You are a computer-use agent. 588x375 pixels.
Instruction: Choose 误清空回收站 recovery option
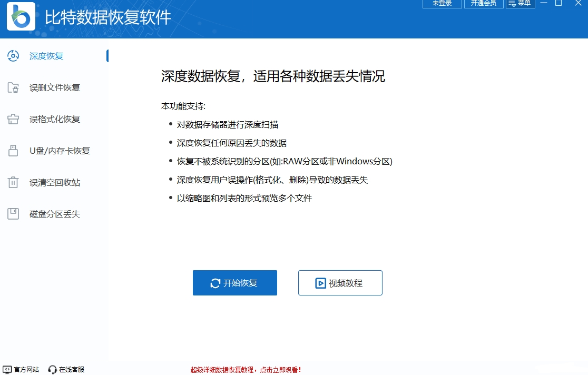[x=54, y=182]
